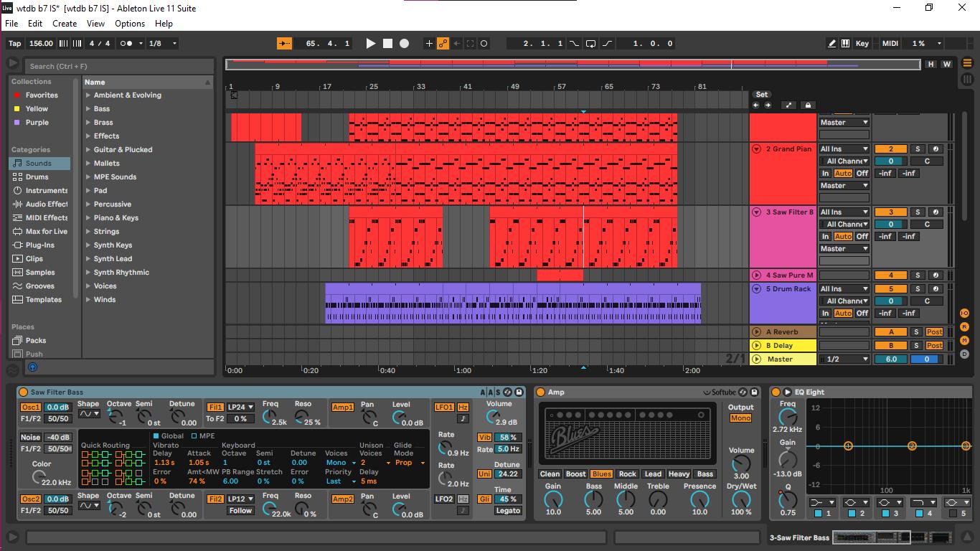Expand the Ambient & Evolving folder
Screen dimensions: 980x551
[88, 95]
